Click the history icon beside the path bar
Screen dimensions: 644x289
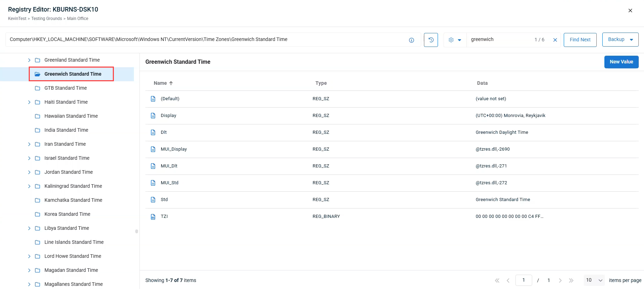pyautogui.click(x=431, y=40)
